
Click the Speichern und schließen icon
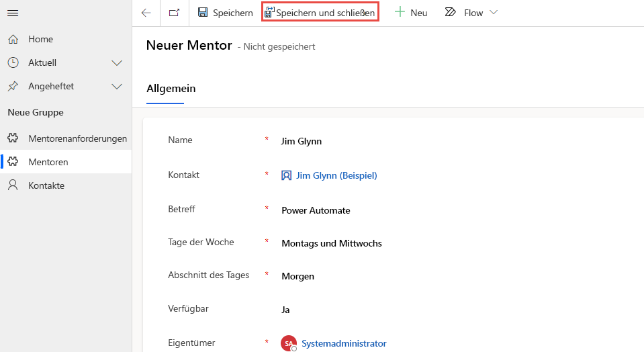click(269, 12)
